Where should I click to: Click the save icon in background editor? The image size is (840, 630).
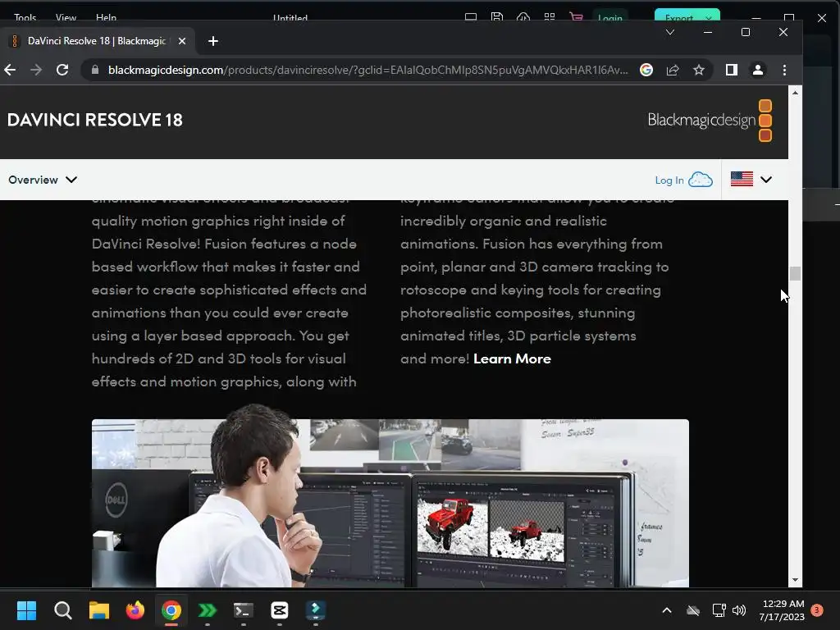coord(496,16)
